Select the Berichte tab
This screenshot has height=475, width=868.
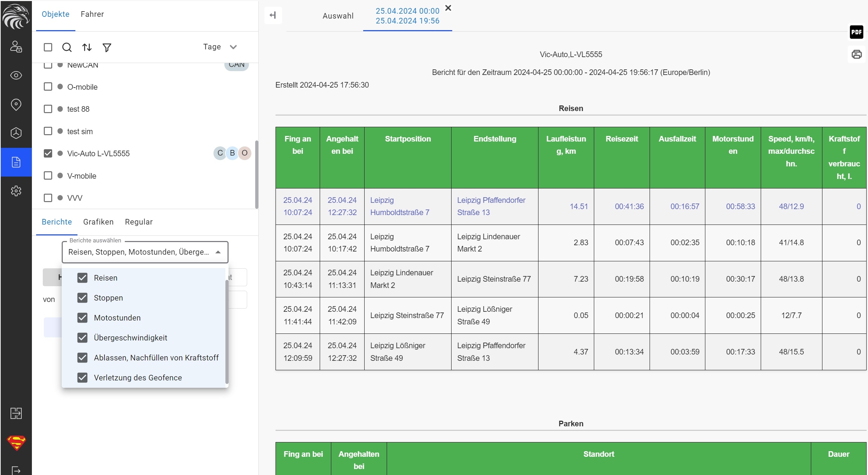click(57, 222)
